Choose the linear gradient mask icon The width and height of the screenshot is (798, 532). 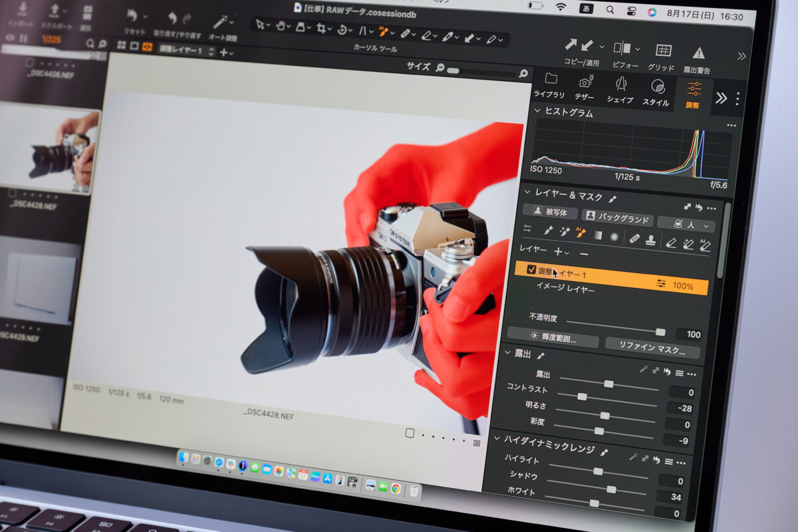click(x=597, y=235)
